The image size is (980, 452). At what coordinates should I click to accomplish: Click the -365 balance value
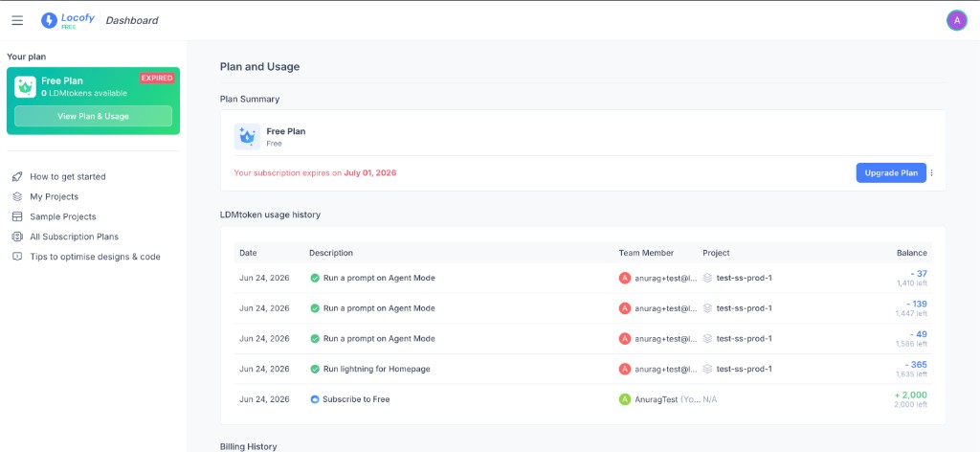tap(916, 365)
